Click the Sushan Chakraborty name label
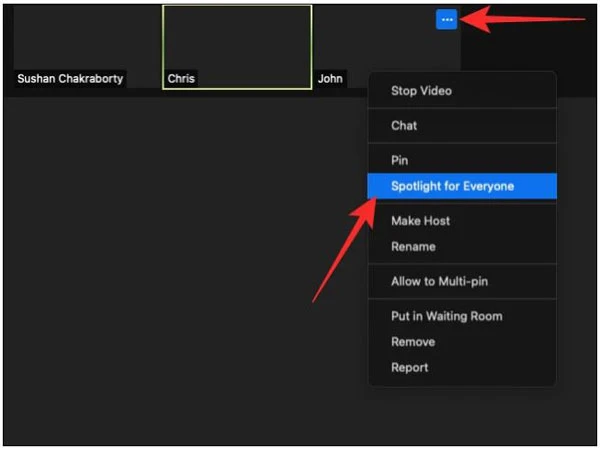The image size is (600, 449). pyautogui.click(x=70, y=78)
